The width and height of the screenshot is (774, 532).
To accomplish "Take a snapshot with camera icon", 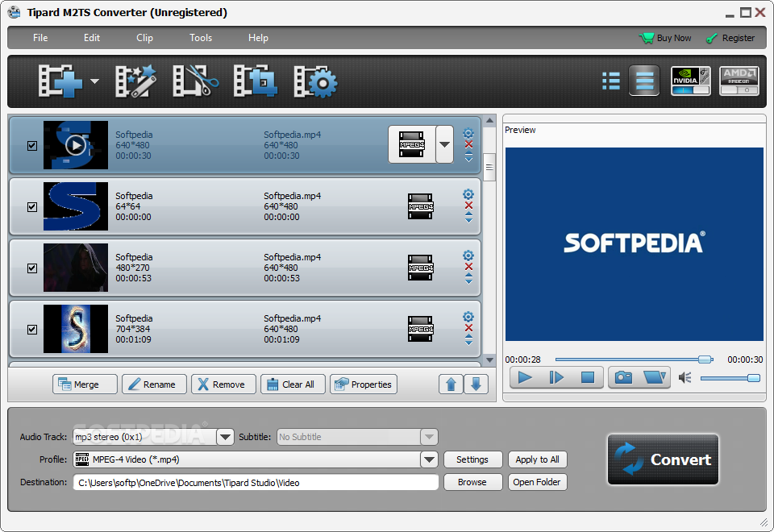I will pyautogui.click(x=623, y=378).
